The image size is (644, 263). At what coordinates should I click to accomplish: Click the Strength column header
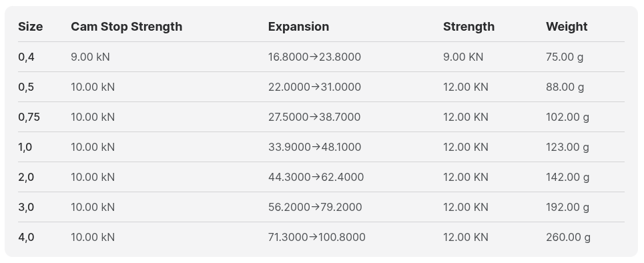(468, 27)
